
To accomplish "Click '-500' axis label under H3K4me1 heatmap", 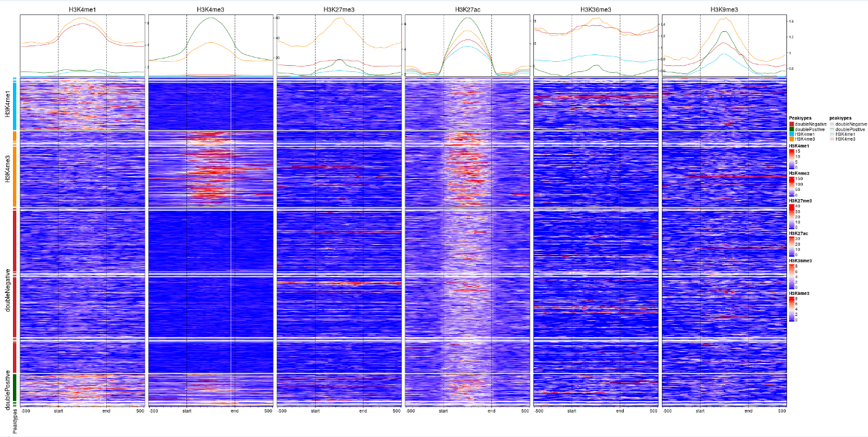I will click(26, 411).
